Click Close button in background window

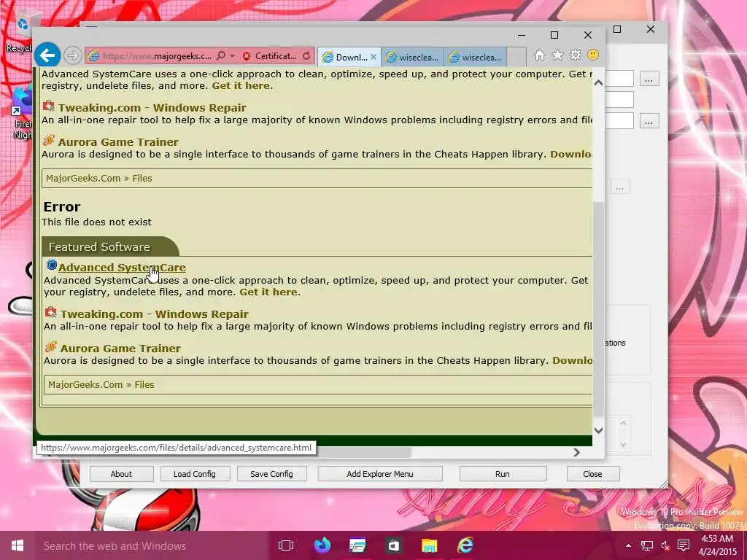(592, 474)
